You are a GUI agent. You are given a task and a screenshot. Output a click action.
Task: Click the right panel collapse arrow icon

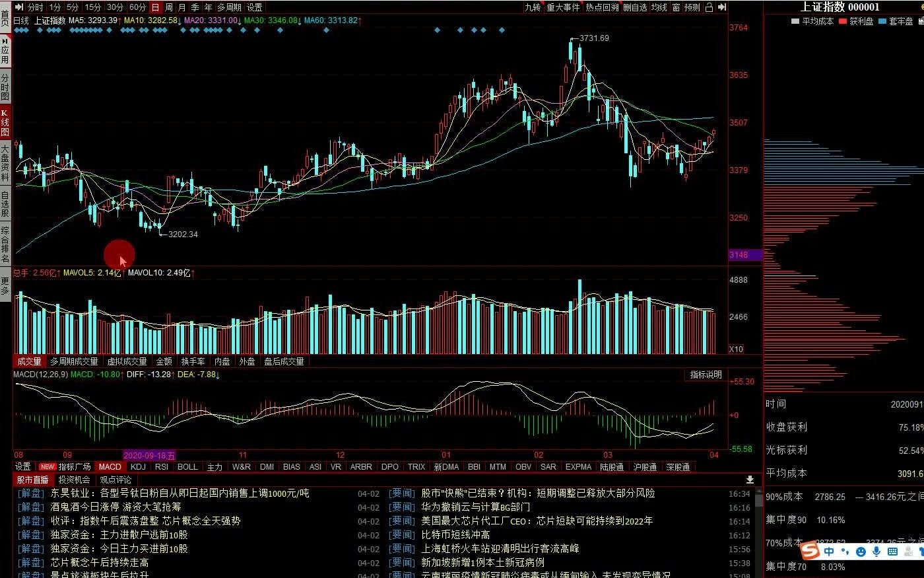point(722,7)
